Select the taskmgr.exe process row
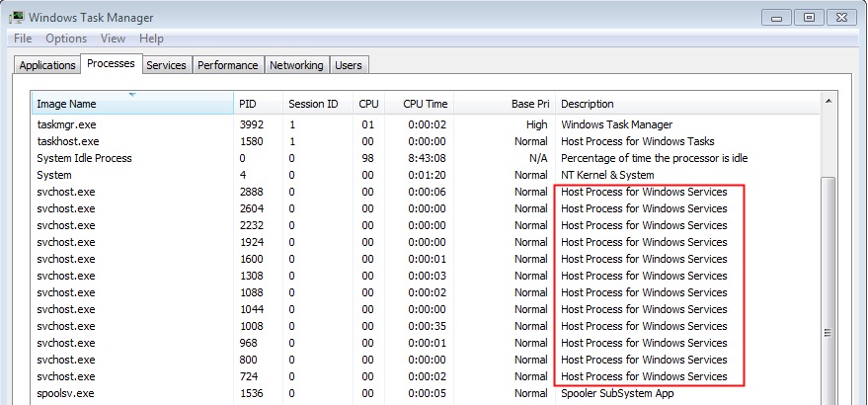The width and height of the screenshot is (868, 405). click(x=426, y=124)
